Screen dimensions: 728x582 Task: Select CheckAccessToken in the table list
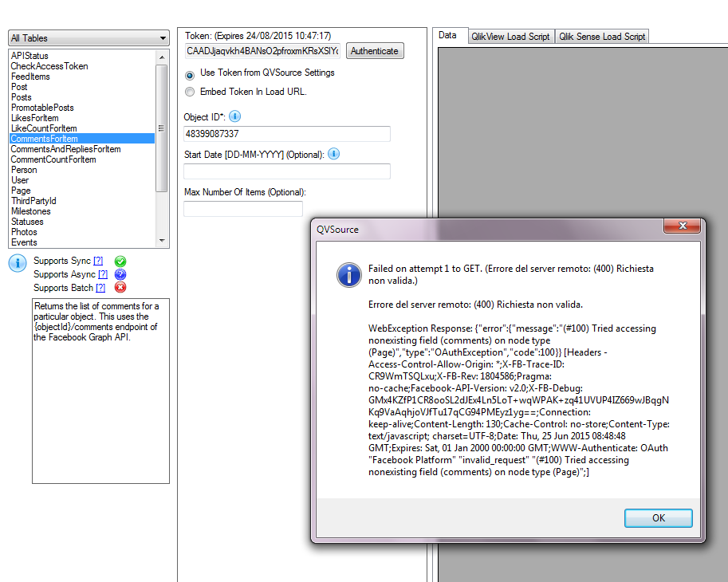82,66
